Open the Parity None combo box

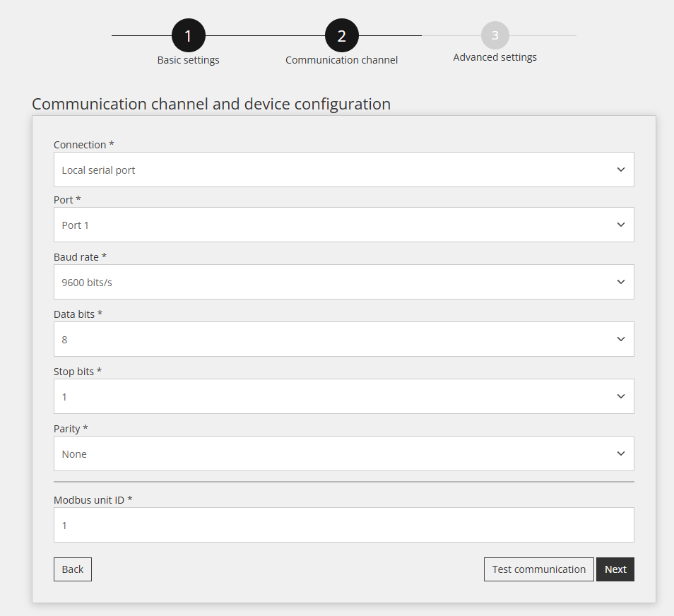pos(343,454)
